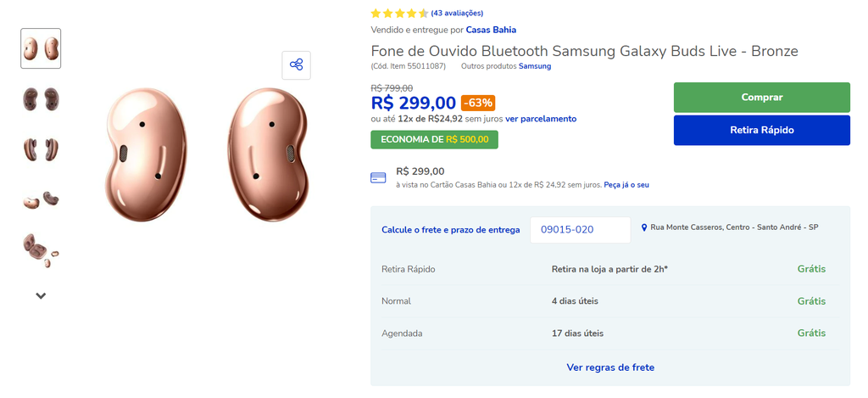Click the share icon above product image

[x=296, y=64]
